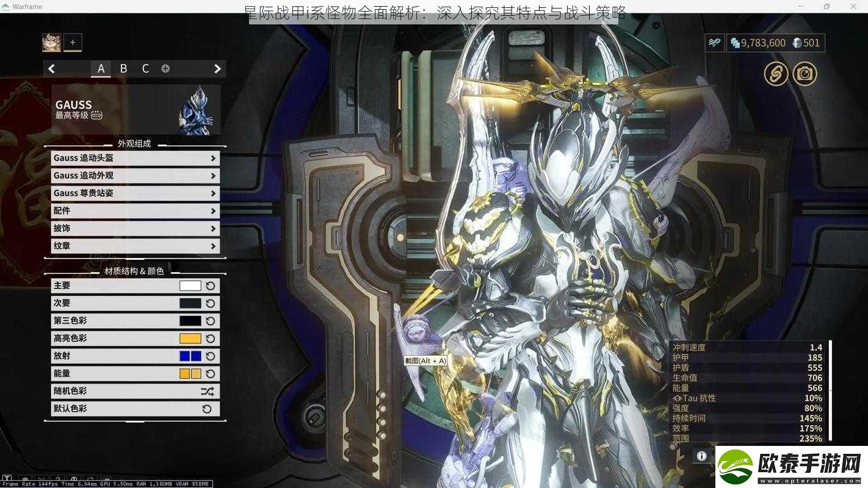Maximize the Warframe window

(826, 6)
